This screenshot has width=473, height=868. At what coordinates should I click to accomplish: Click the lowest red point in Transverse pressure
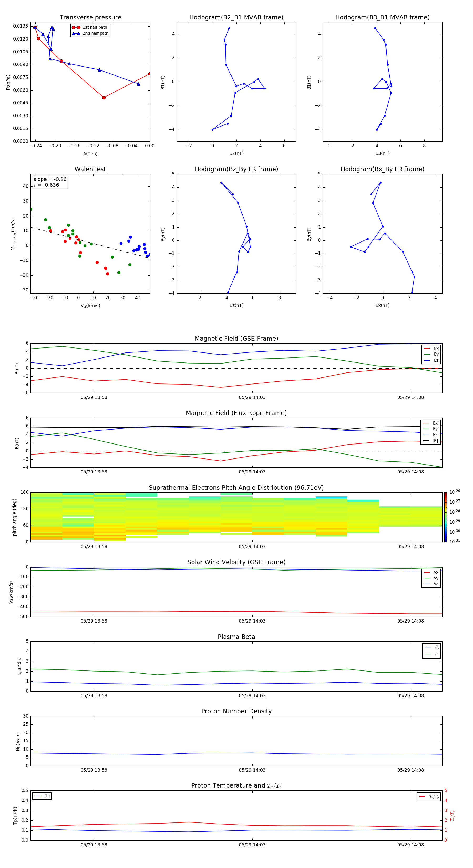(104, 98)
